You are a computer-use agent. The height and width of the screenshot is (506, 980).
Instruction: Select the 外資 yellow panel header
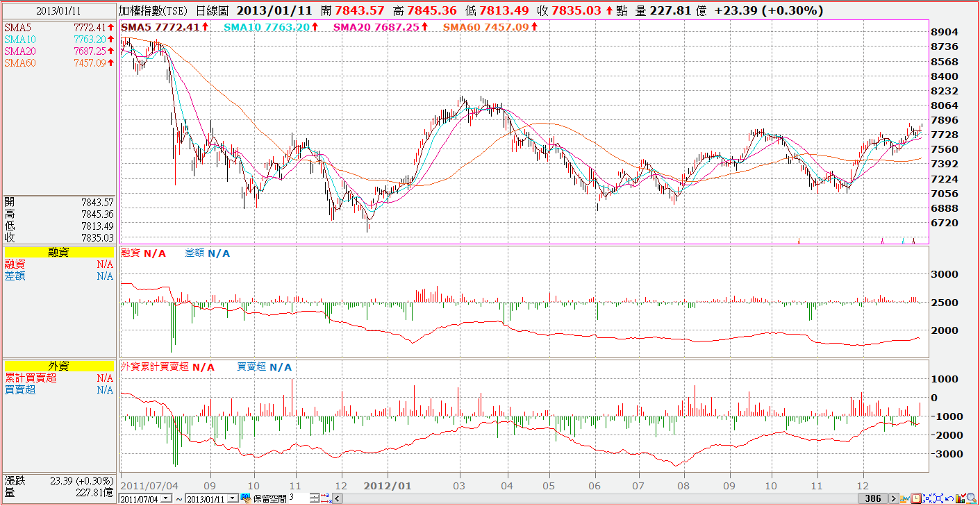tap(58, 366)
